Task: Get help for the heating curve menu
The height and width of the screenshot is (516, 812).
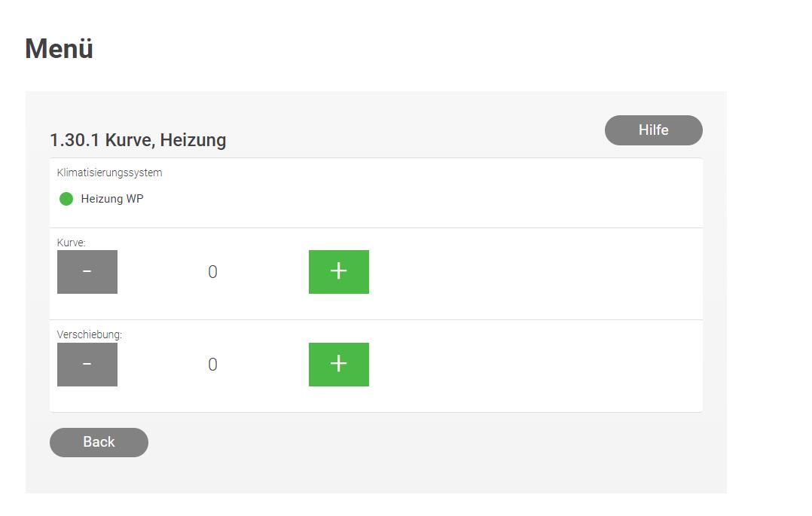Action: click(654, 130)
